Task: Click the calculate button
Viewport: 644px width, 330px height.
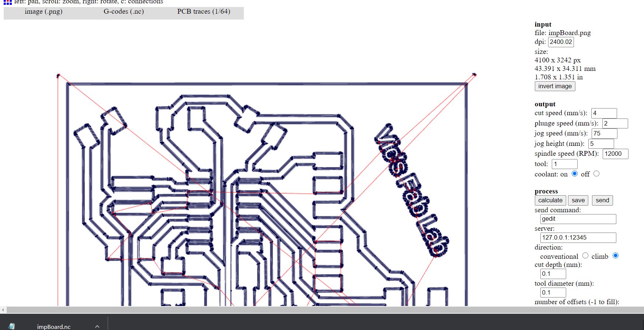Action: coord(550,200)
